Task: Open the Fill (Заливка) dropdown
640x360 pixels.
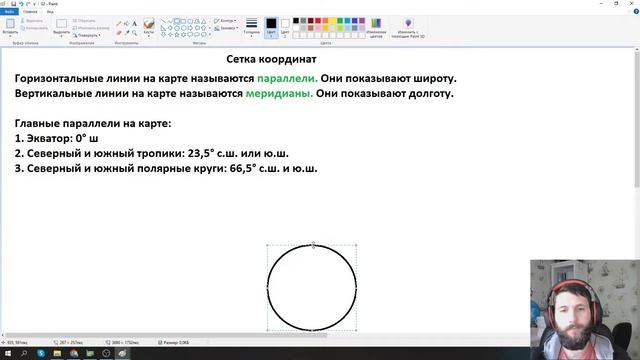Action: [x=226, y=28]
